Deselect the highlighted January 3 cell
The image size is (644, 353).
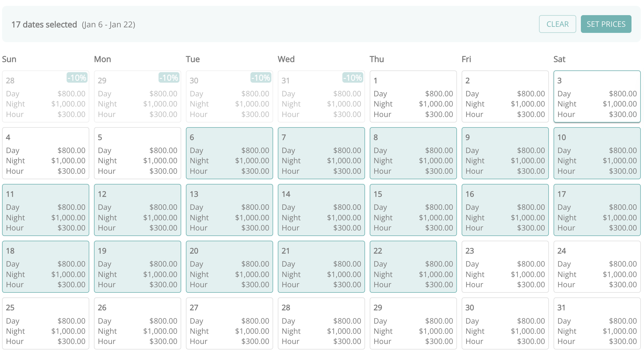point(597,96)
